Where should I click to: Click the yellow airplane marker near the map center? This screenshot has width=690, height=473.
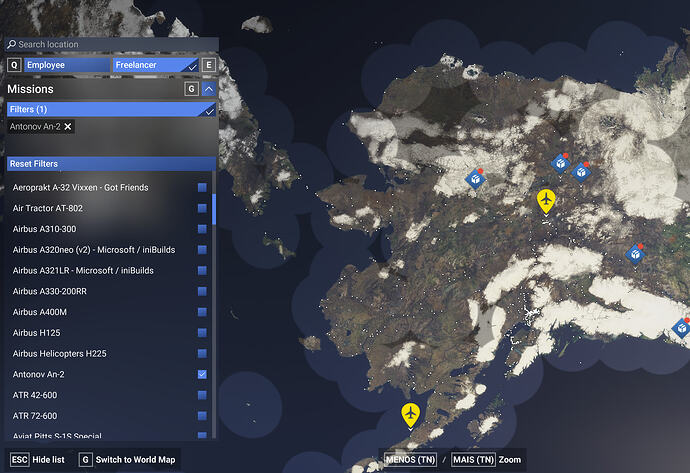546,201
